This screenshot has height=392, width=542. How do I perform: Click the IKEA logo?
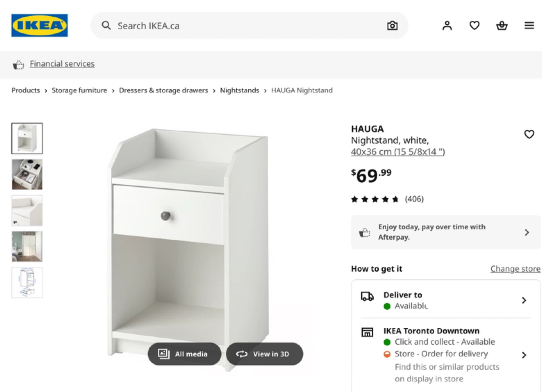pos(40,25)
